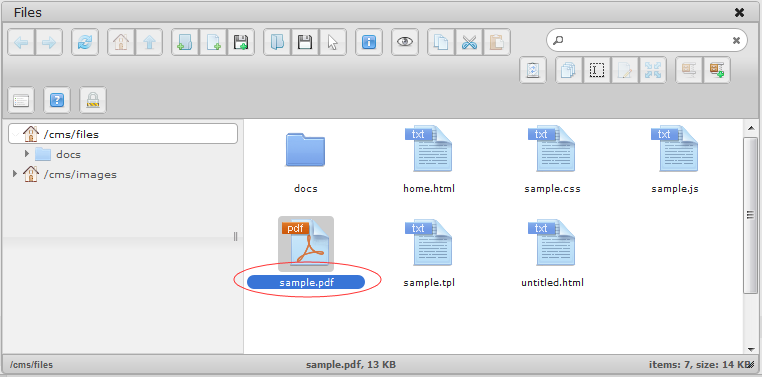
Task: Click the highlighted sample.pdf name label
Action: pos(306,282)
